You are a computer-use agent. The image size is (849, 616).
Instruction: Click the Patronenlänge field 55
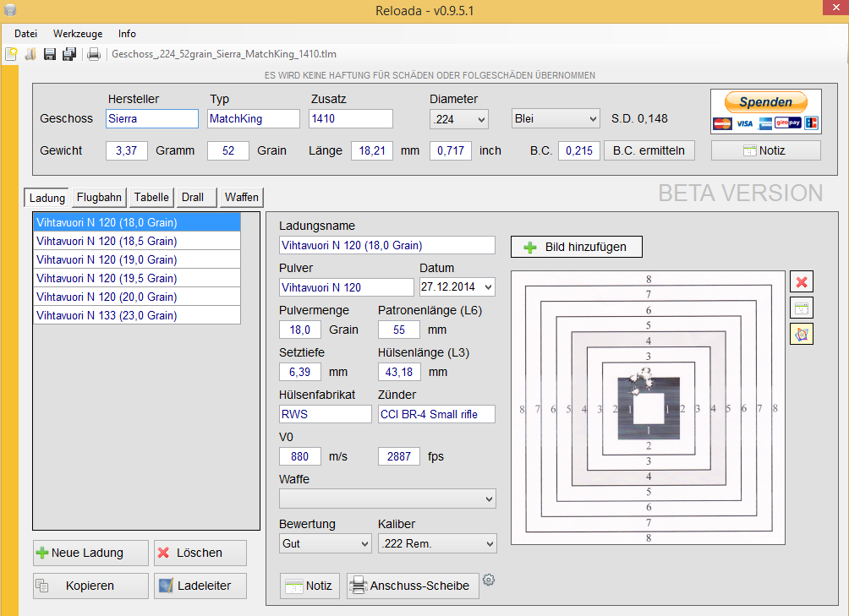[399, 330]
